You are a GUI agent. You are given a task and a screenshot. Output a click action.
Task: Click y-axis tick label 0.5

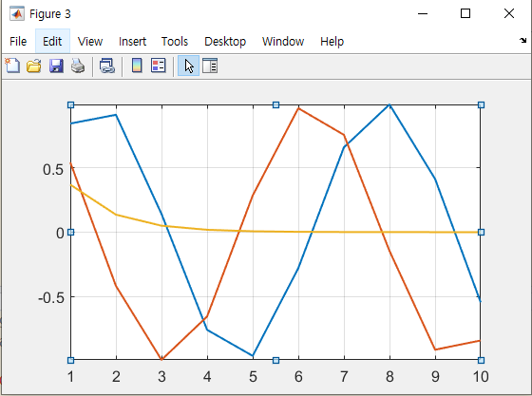pyautogui.click(x=53, y=170)
